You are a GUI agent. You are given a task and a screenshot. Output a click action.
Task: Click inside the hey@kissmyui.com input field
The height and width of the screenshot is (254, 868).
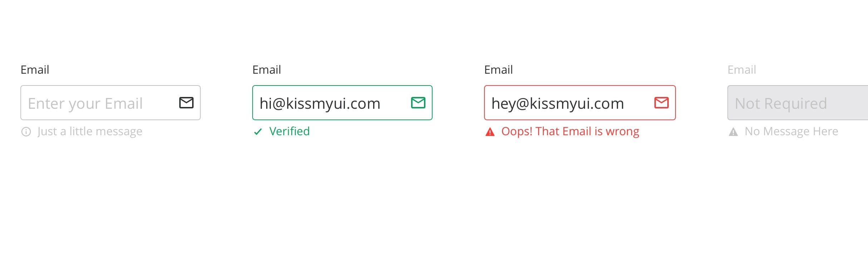pos(580,103)
